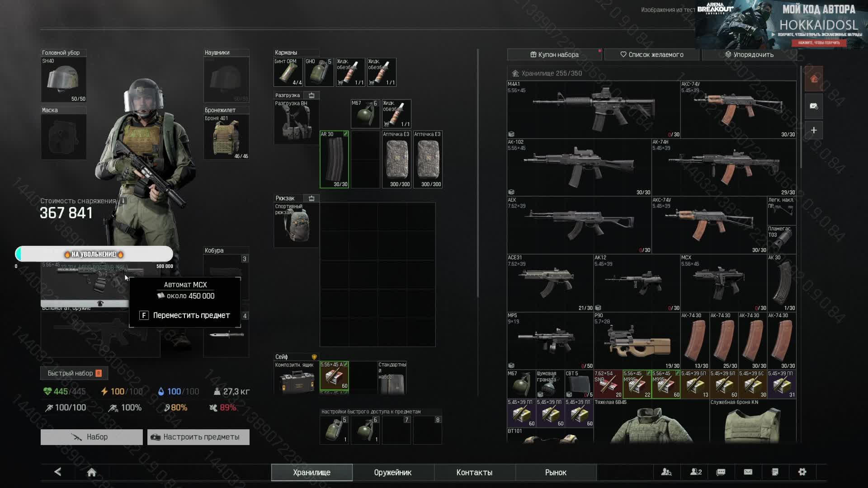Select the P90 weapon in storage

click(636, 341)
